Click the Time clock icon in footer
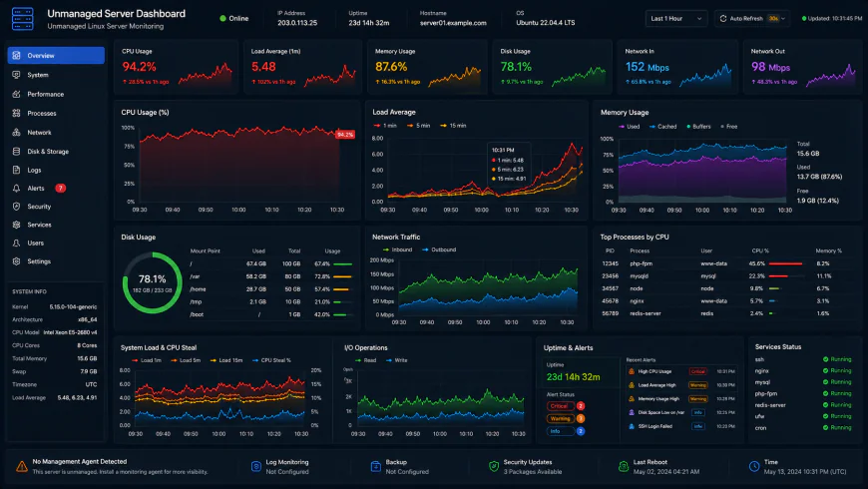The width and height of the screenshot is (868, 489). [x=754, y=467]
